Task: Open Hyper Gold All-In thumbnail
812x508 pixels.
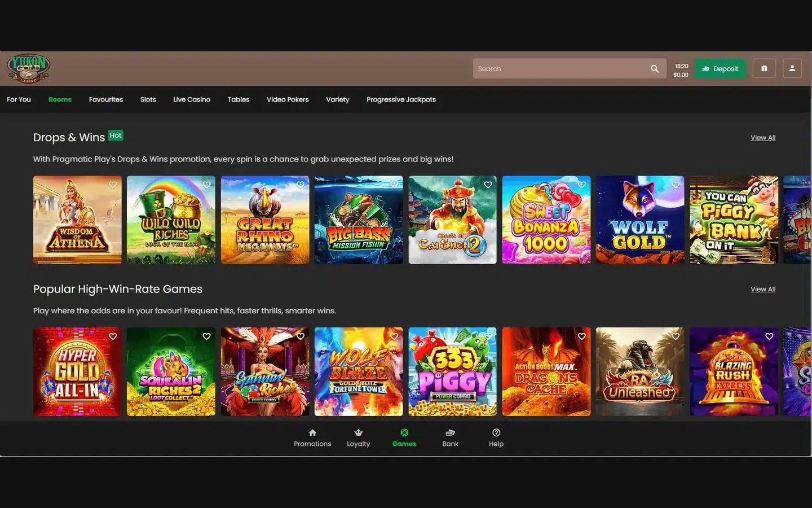Action: coord(77,371)
